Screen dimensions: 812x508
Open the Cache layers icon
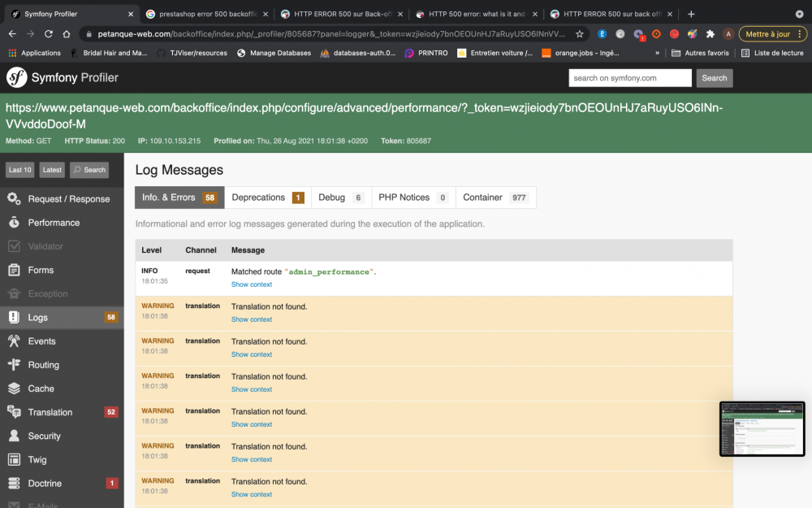click(x=14, y=389)
